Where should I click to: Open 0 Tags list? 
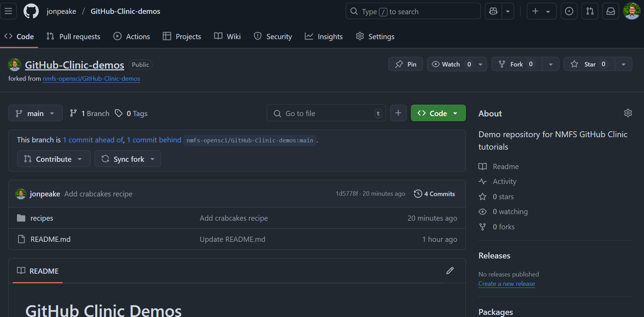[x=131, y=113]
